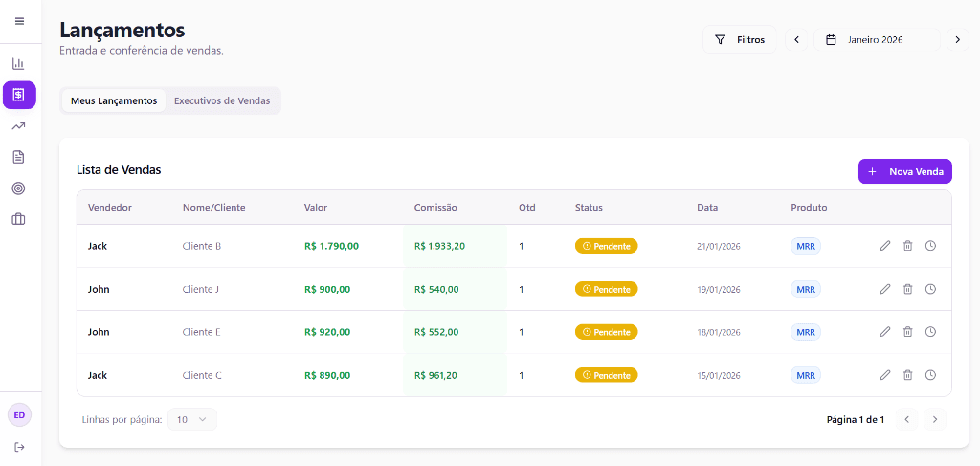The width and height of the screenshot is (980, 466).
Task: Open the target goals sidebar icon
Action: (18, 189)
